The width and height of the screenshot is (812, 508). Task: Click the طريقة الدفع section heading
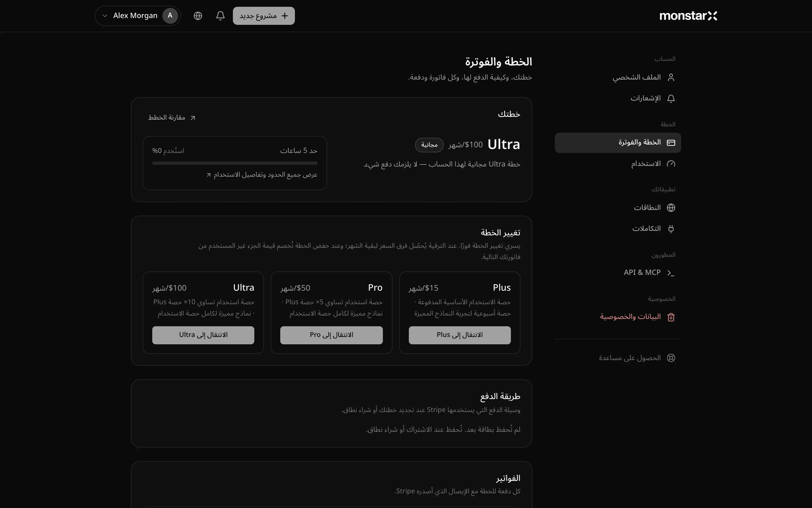click(x=500, y=397)
